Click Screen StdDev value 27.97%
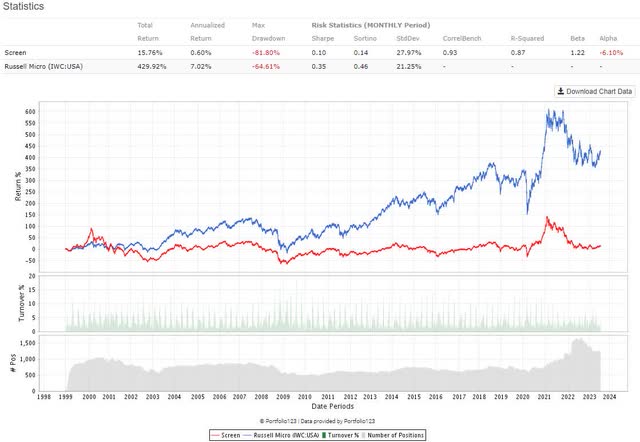640x442 pixels. click(x=409, y=53)
